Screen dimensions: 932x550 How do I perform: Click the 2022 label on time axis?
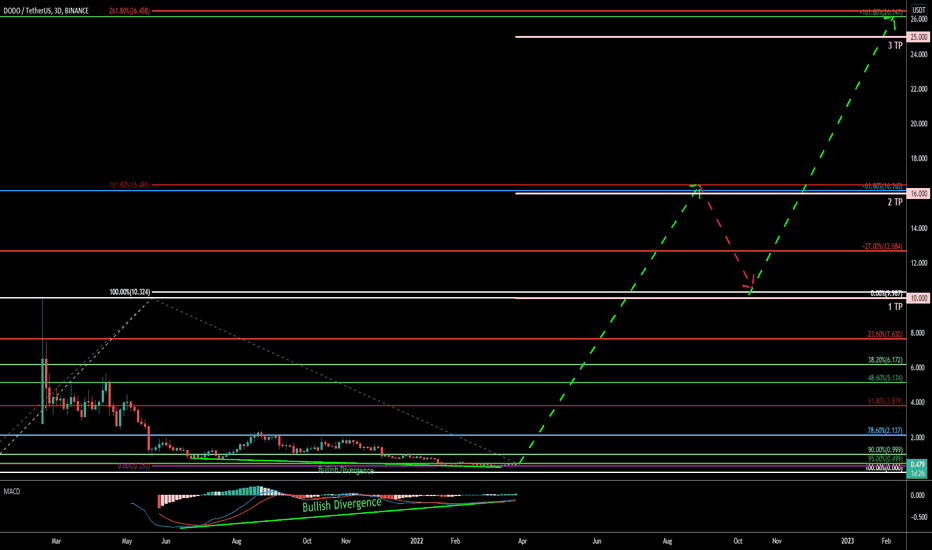coord(417,541)
